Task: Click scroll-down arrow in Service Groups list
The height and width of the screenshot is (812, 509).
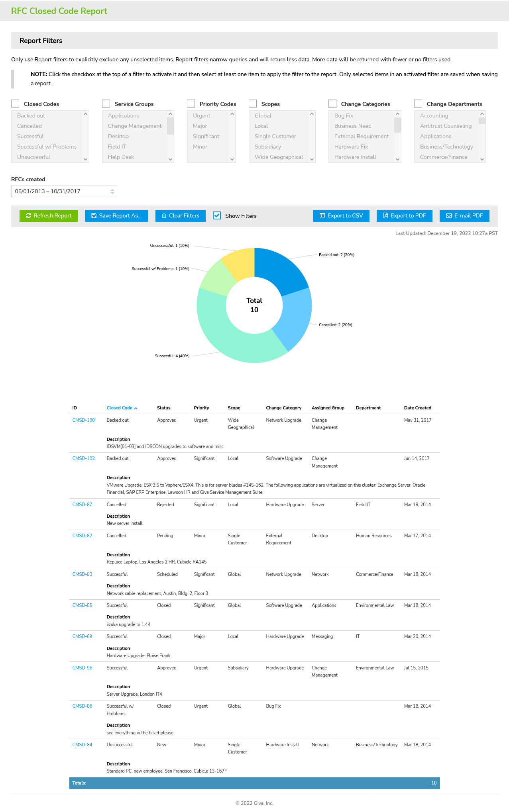Action: pyautogui.click(x=171, y=159)
